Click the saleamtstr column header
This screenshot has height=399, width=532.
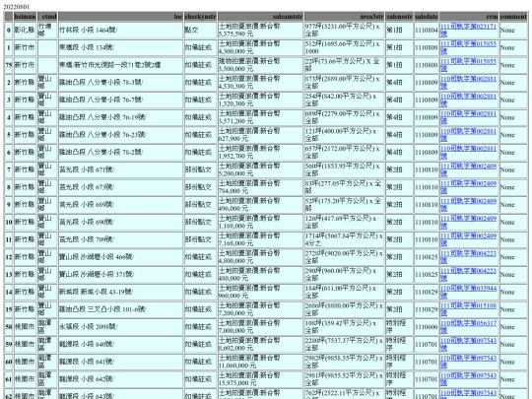260,17
